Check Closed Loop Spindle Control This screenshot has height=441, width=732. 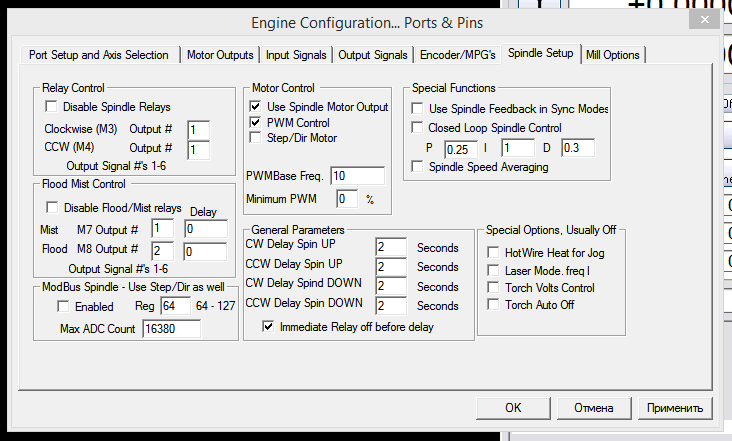(418, 128)
